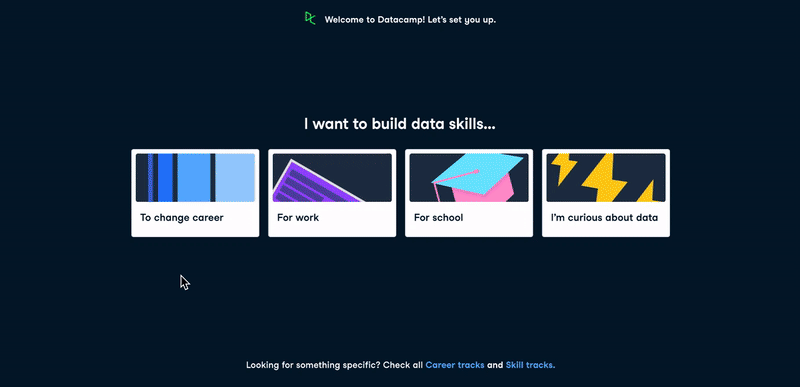This screenshot has width=800, height=387.
Task: Click 'Welcome to Datacamp! Let's set you up.' text
Action: point(410,20)
